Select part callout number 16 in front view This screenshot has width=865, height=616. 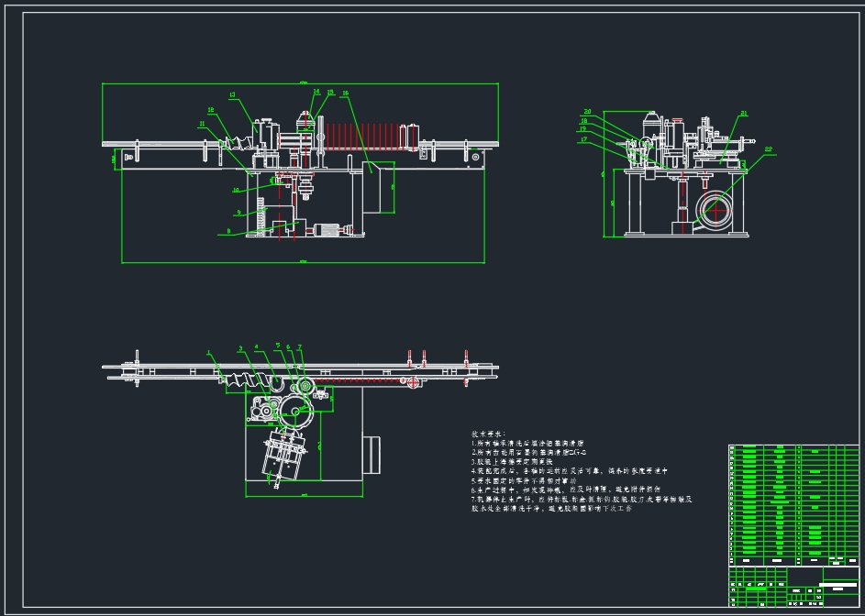click(345, 93)
